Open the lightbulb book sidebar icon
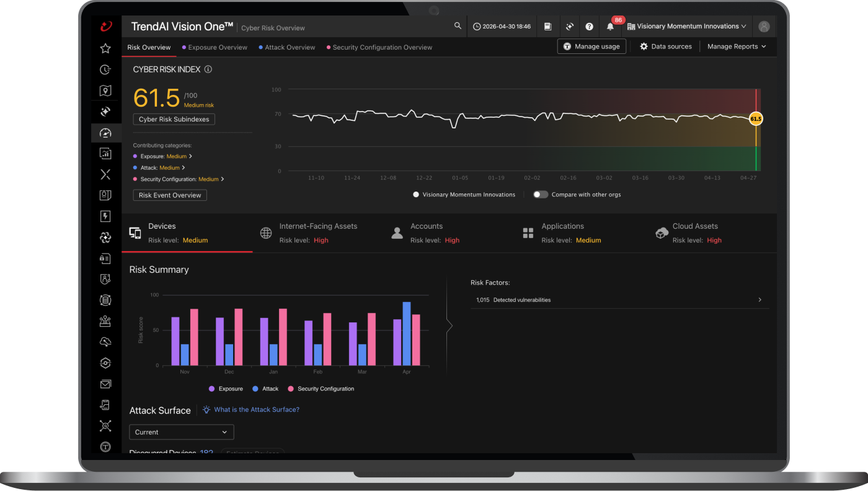868x491 pixels. [105, 195]
